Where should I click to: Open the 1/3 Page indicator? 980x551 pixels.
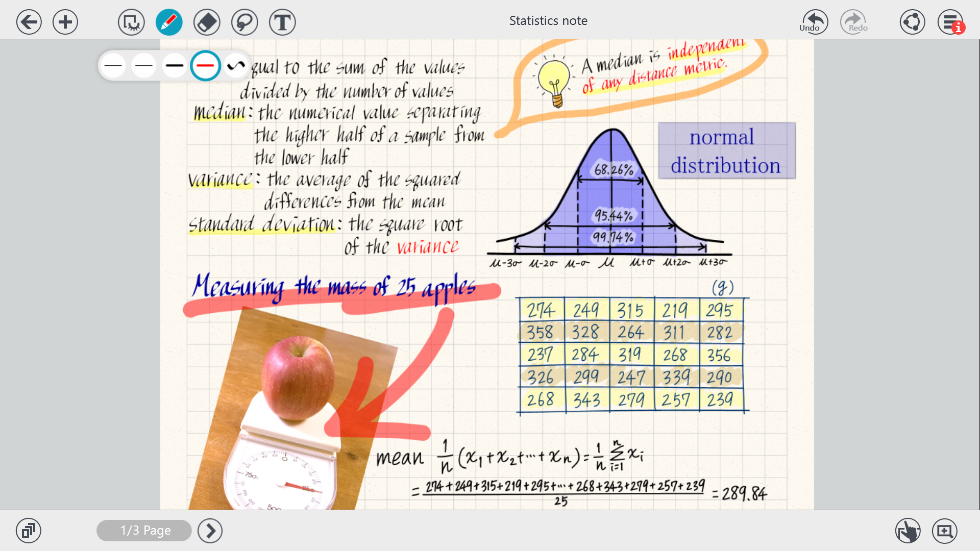tap(144, 531)
